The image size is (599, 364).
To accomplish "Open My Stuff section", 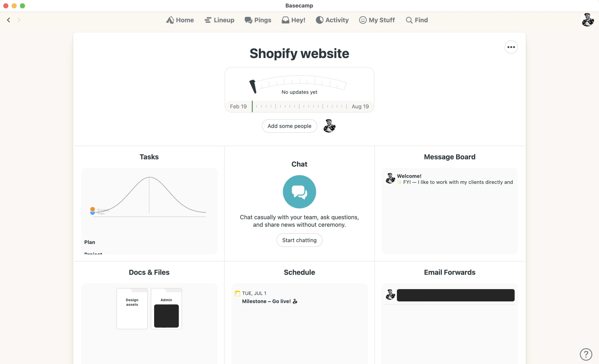I will tap(377, 20).
